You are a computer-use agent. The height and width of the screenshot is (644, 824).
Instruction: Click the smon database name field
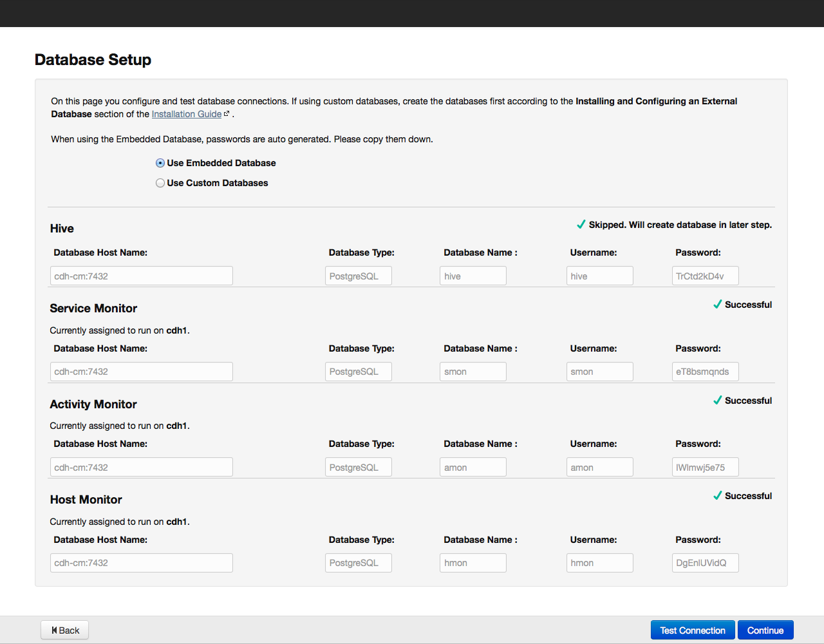(473, 372)
